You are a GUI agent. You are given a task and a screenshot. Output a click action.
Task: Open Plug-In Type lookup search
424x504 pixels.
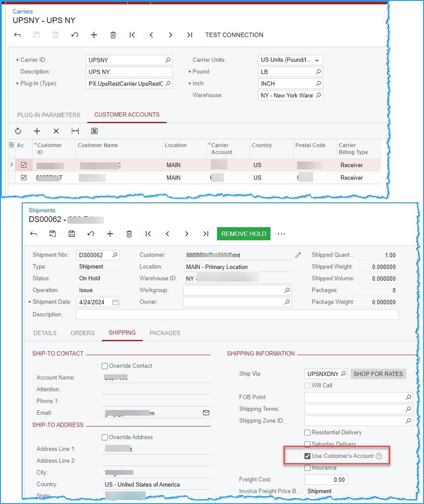click(168, 84)
